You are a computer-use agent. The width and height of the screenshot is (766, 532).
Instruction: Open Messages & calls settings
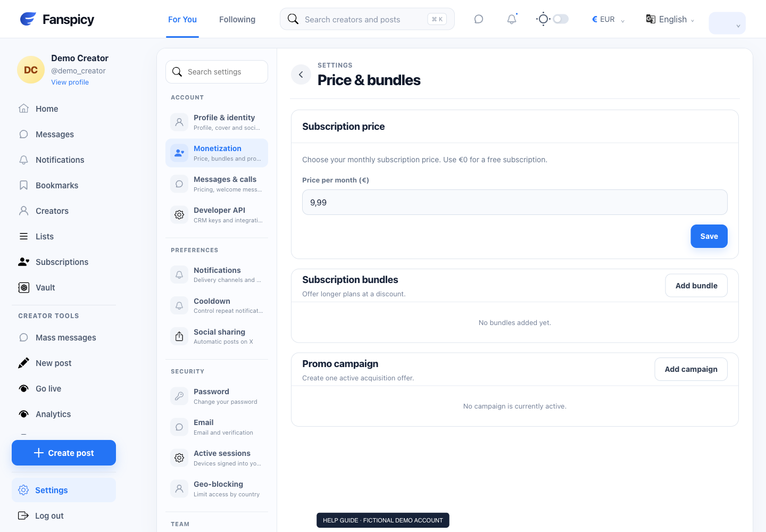click(x=217, y=184)
